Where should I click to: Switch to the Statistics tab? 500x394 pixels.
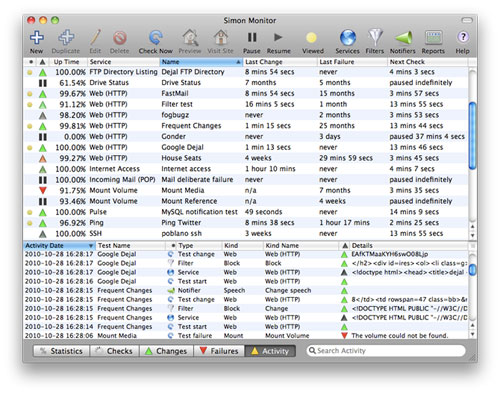[x=61, y=351]
